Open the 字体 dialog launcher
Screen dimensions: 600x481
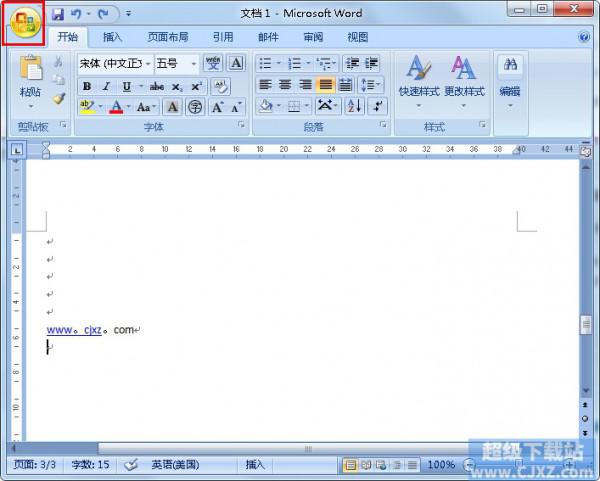241,125
